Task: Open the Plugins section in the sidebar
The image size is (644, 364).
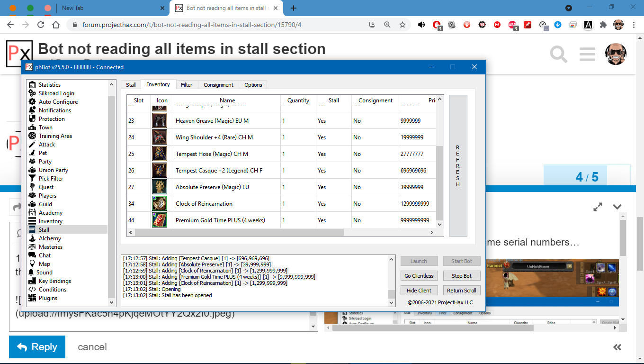Action: point(48,298)
